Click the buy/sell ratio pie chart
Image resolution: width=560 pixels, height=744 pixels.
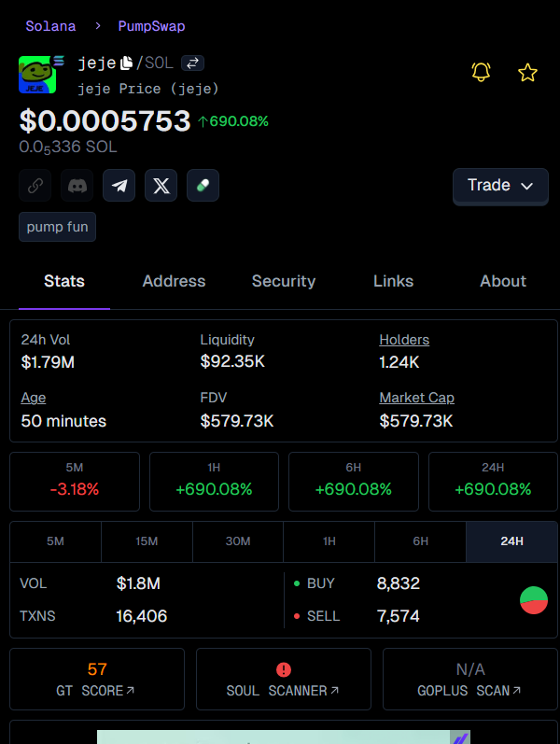[534, 600]
